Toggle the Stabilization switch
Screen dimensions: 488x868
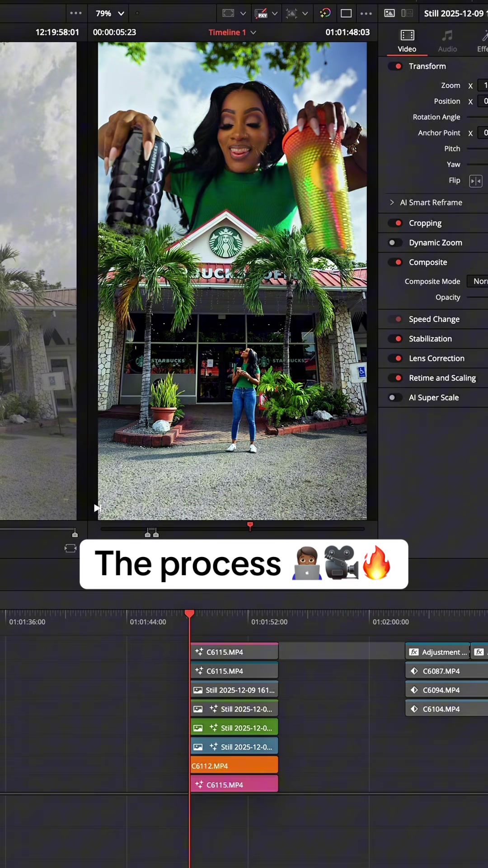[395, 339]
